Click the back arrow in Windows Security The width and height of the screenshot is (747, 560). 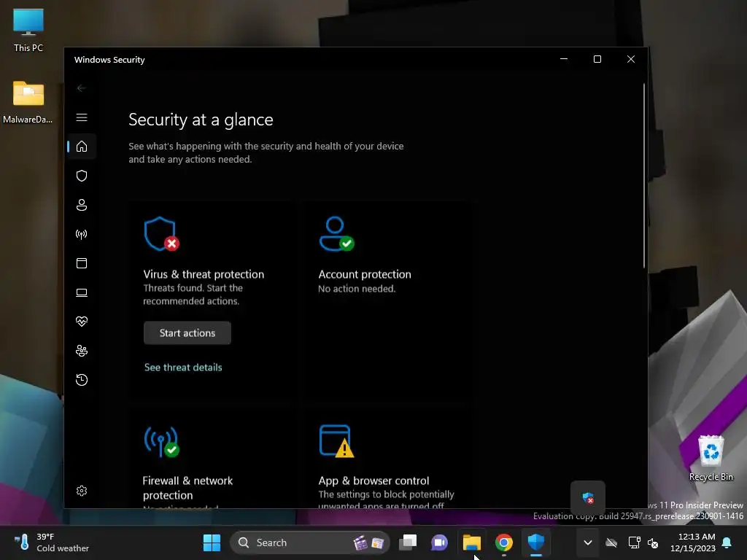(82, 88)
